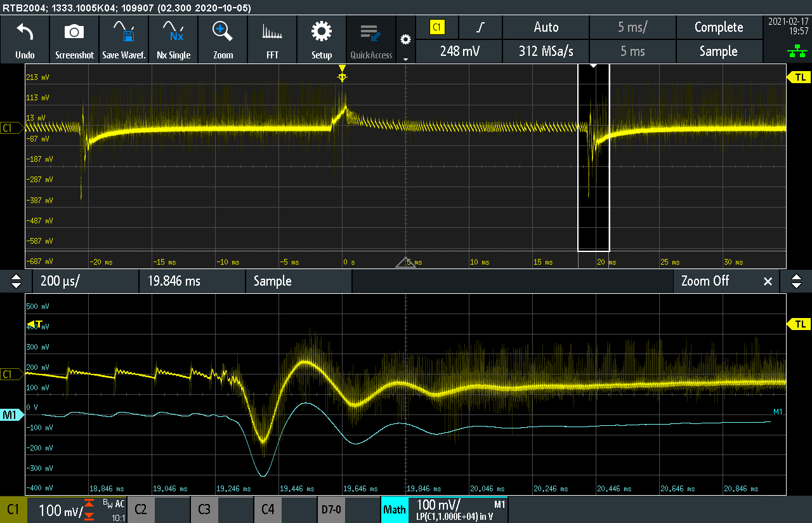Open the 312 MSa/s sample rate setting
812x523 pixels.
(x=546, y=51)
